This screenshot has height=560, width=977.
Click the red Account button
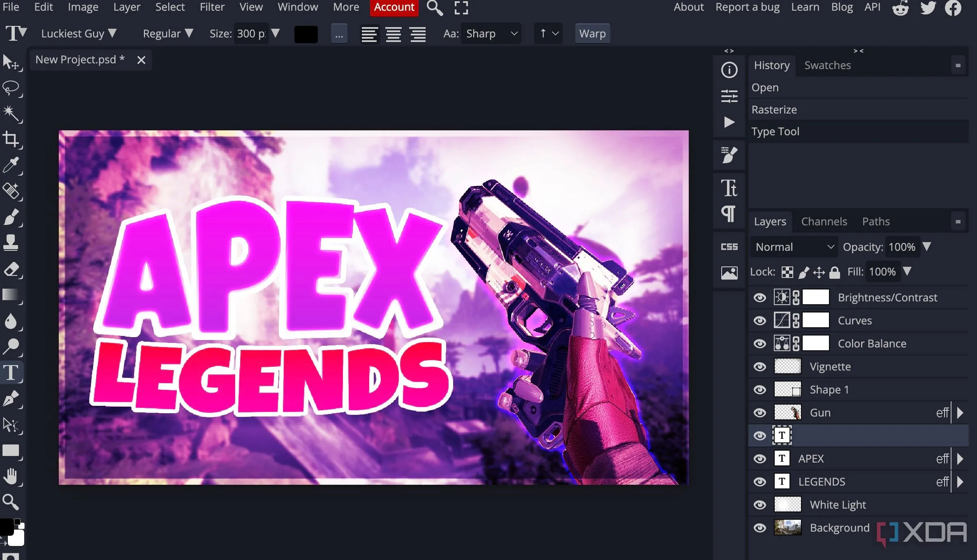(x=394, y=7)
